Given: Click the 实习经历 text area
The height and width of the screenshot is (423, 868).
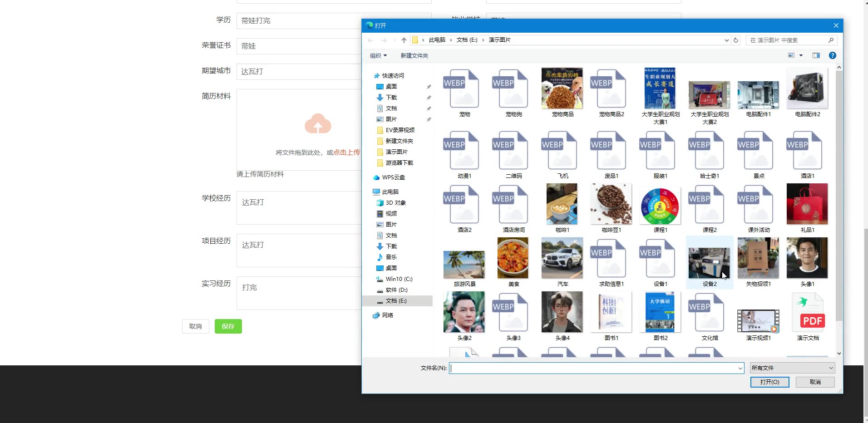Looking at the screenshot, I should tap(299, 293).
